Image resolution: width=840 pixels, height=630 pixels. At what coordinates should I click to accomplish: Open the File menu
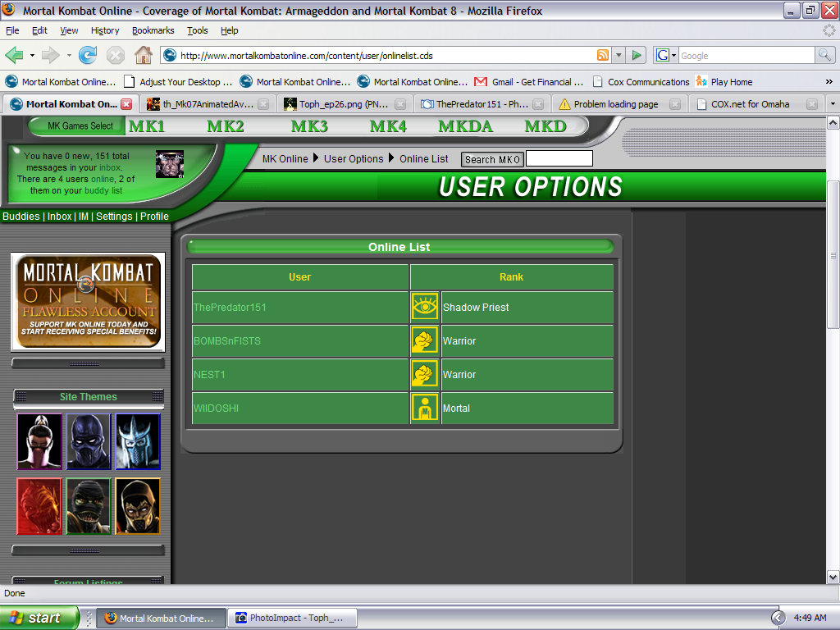[12, 30]
